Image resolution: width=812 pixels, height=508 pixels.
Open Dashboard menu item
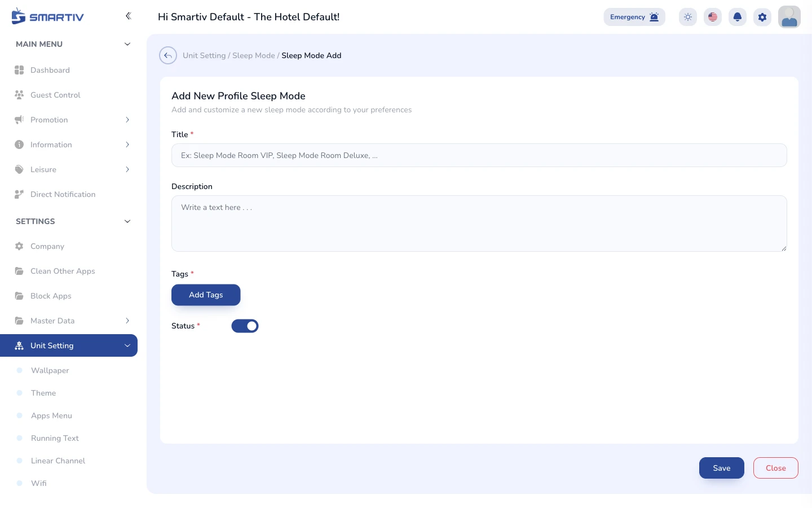(69, 70)
